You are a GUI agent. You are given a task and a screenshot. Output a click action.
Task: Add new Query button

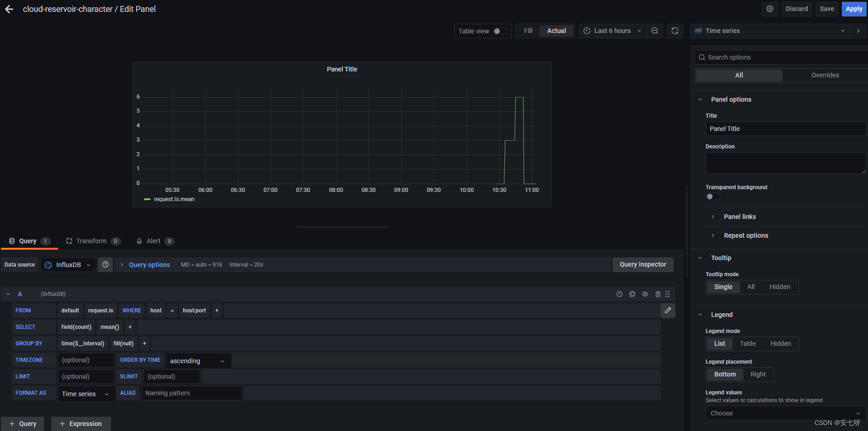coord(22,424)
